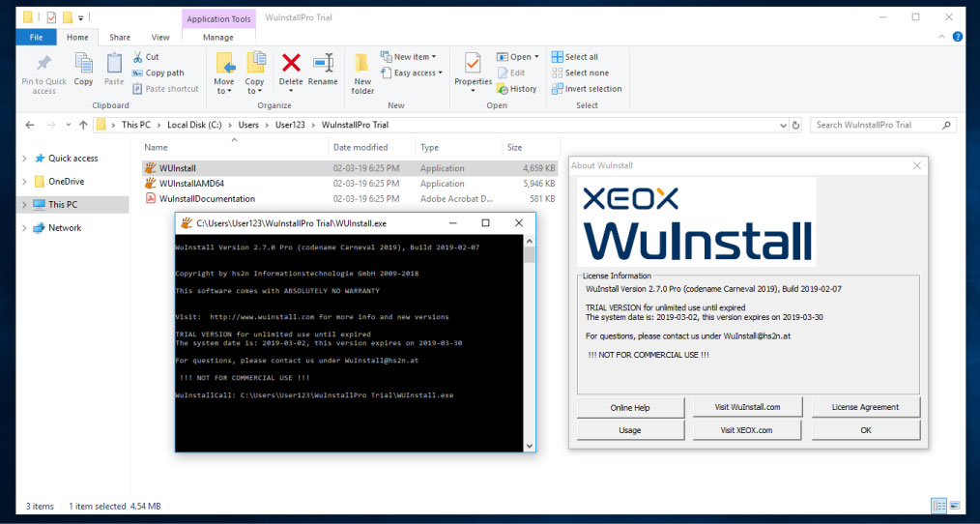Viewport: 980px width, 524px height.
Task: Click OK in About WuInstall dialog
Action: [x=866, y=430]
